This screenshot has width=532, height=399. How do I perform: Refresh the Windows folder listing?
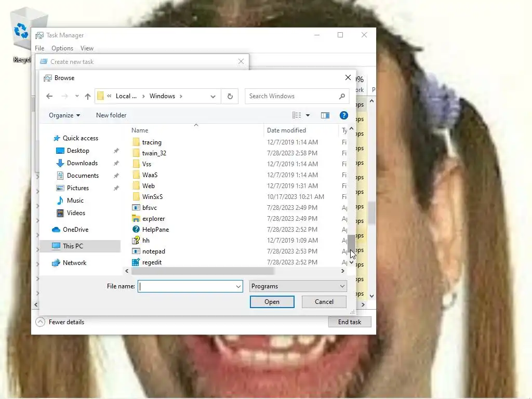[x=230, y=96]
